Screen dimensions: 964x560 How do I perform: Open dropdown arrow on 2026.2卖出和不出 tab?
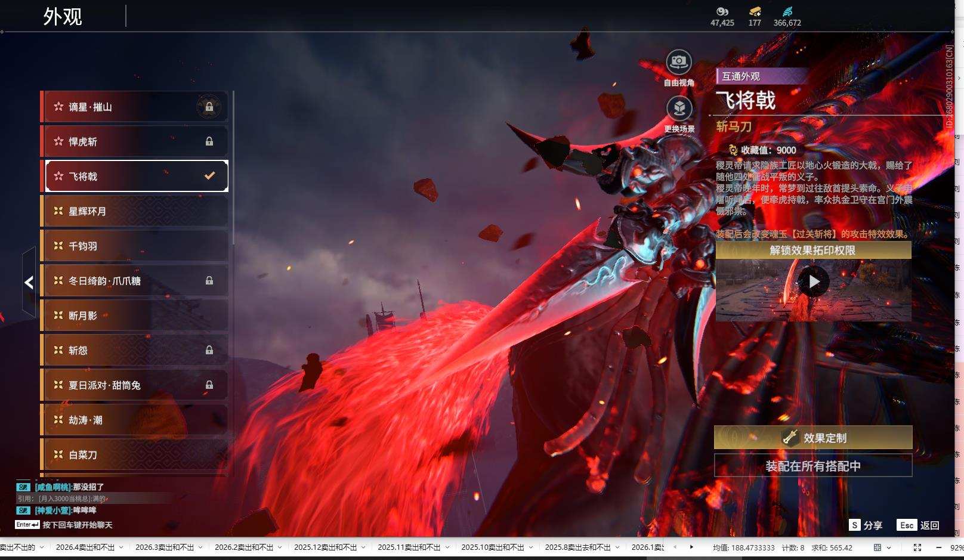tap(280, 547)
